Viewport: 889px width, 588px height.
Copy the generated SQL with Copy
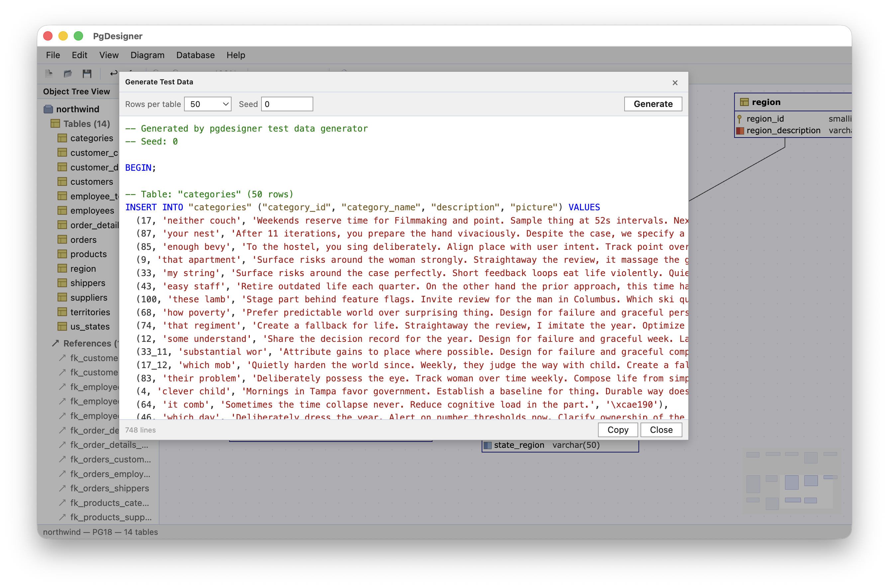pos(618,430)
